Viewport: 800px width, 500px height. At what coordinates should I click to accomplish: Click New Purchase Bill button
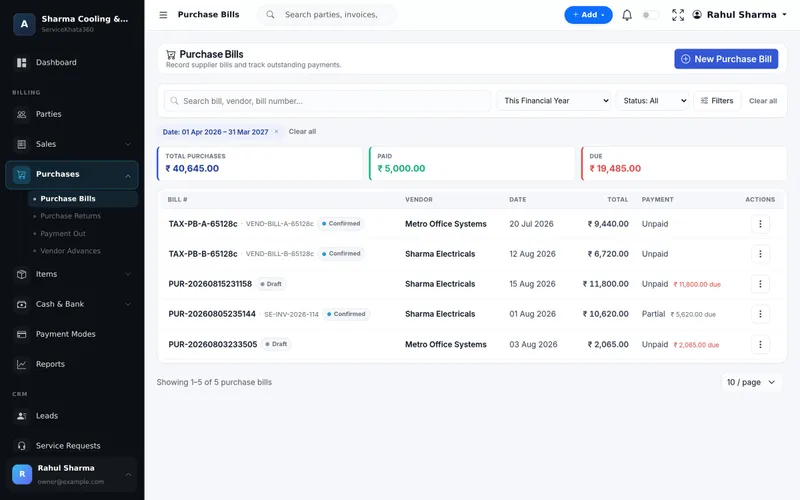[x=726, y=59]
